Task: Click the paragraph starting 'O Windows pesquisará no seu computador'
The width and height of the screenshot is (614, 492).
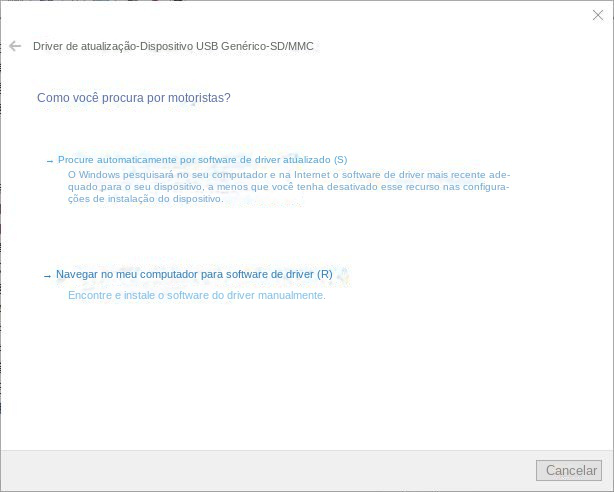Action: [289, 186]
